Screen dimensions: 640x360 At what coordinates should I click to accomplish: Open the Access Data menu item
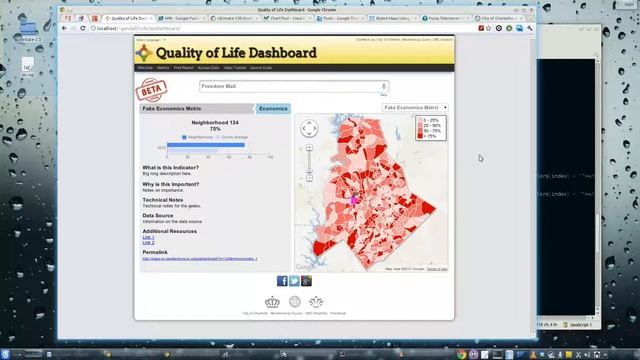pos(208,68)
